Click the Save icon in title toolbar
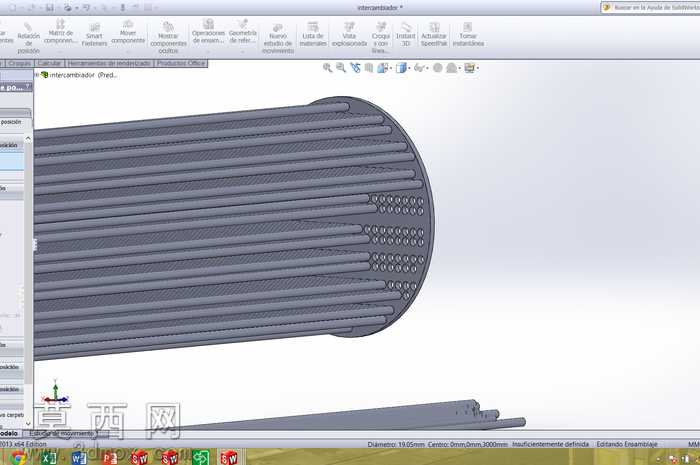700x465 pixels. pyautogui.click(x=50, y=8)
